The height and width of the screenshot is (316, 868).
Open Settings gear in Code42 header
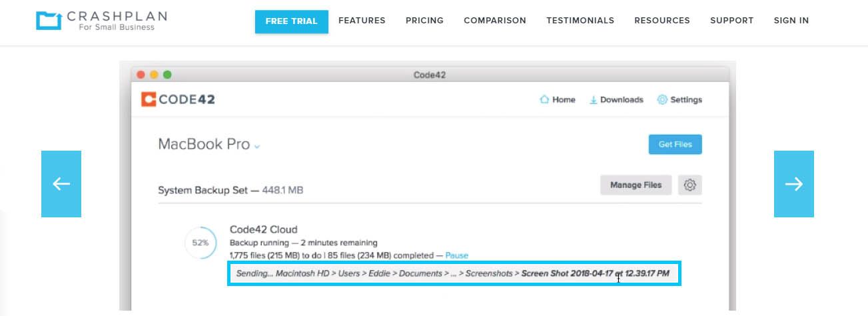coord(662,99)
